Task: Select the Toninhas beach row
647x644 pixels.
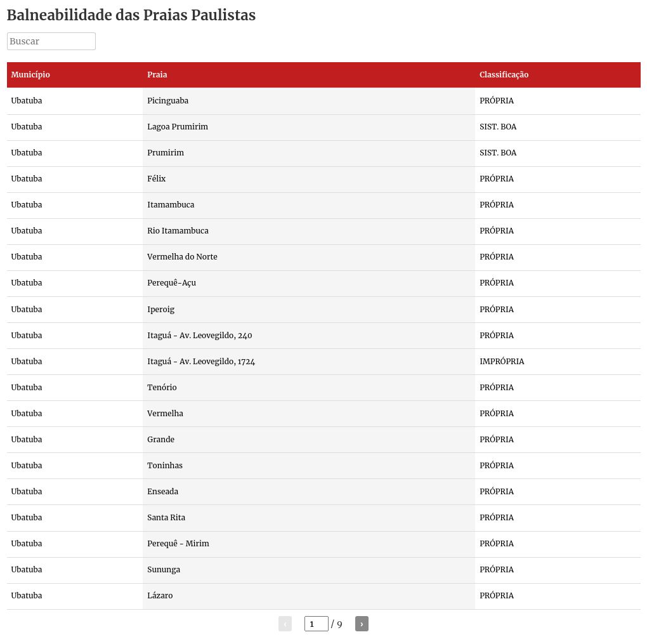Action: point(323,466)
